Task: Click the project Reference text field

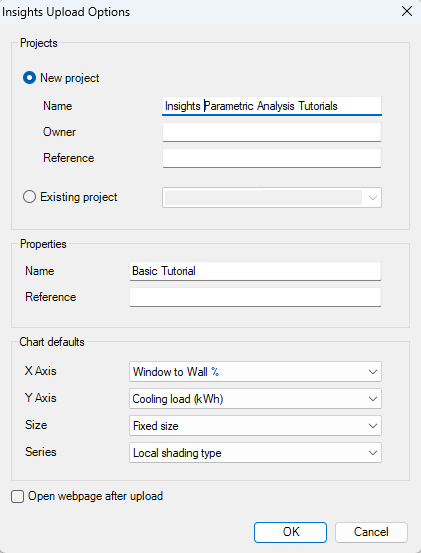Action: pyautogui.click(x=272, y=158)
